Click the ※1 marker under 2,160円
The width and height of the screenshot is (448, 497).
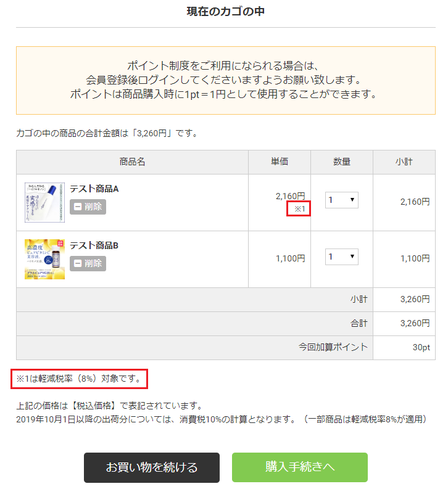(x=300, y=209)
